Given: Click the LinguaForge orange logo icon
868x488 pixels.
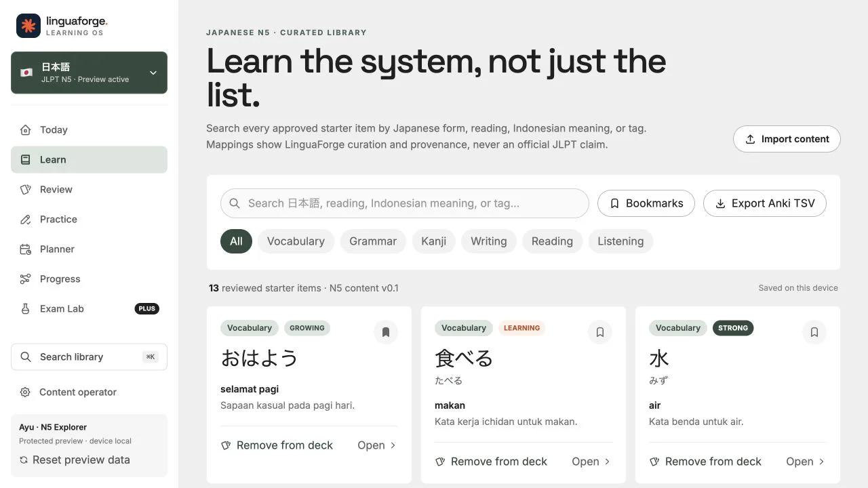Looking at the screenshot, I should pos(28,26).
